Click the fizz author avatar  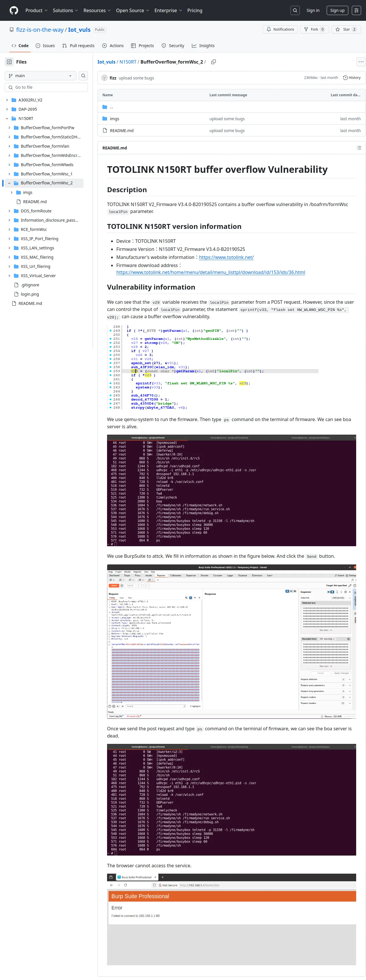tap(104, 78)
